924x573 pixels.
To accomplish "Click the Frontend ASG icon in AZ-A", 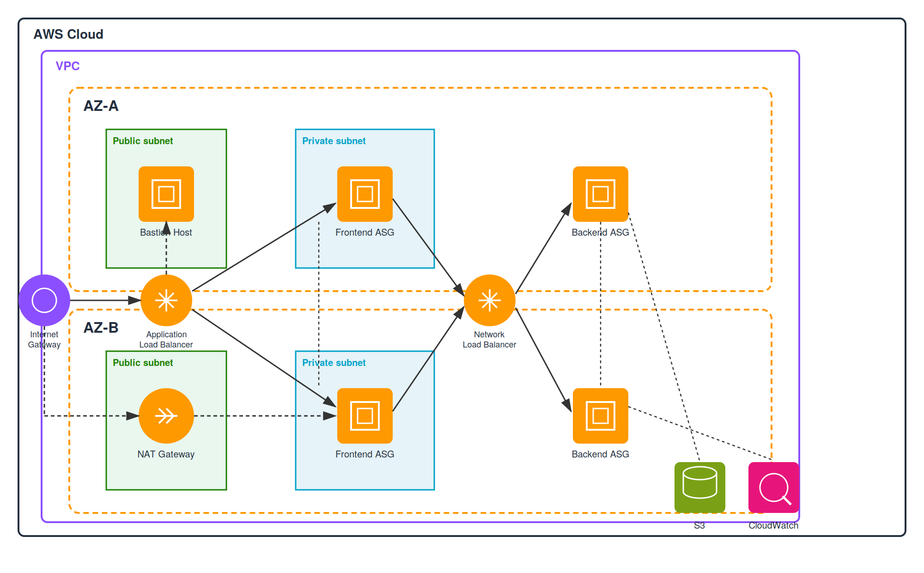I will click(365, 194).
